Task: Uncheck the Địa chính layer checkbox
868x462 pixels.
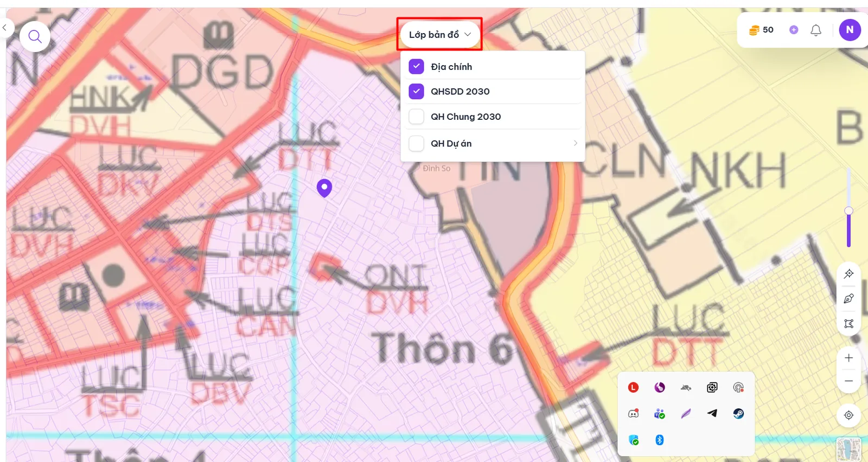Action: tap(416, 67)
